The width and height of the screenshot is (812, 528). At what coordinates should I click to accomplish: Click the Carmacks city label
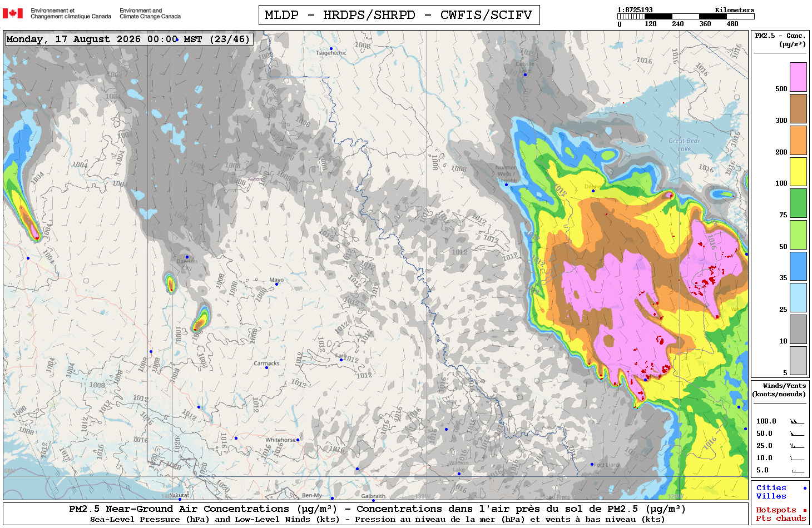pos(266,363)
